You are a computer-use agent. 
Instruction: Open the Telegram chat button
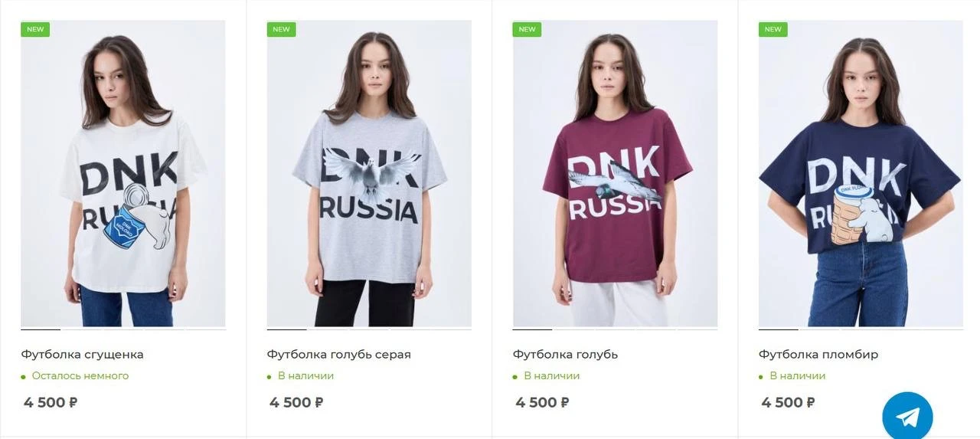point(907,417)
